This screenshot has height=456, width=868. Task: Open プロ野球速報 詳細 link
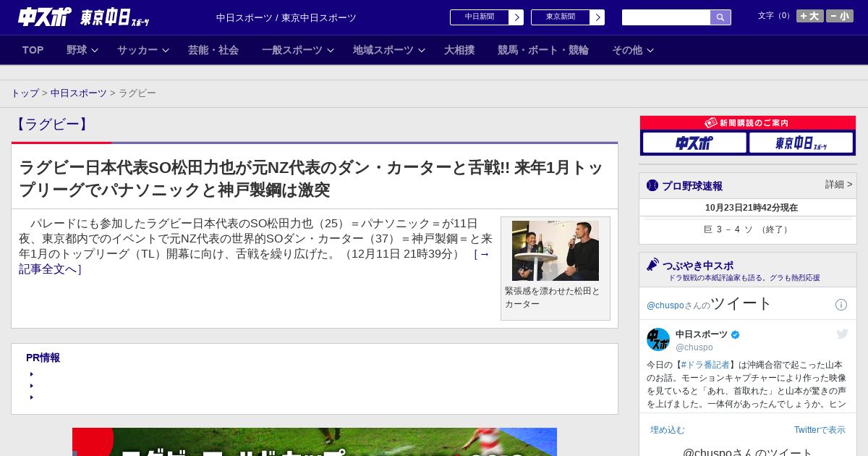[838, 185]
